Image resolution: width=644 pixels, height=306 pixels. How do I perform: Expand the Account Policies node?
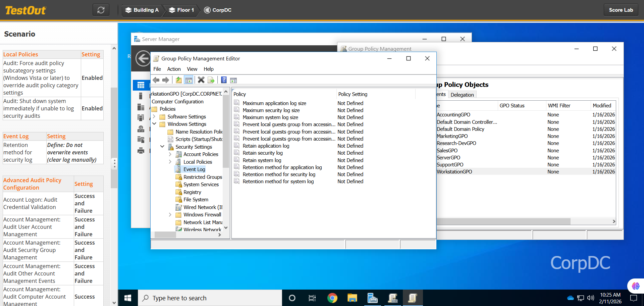(x=170, y=154)
